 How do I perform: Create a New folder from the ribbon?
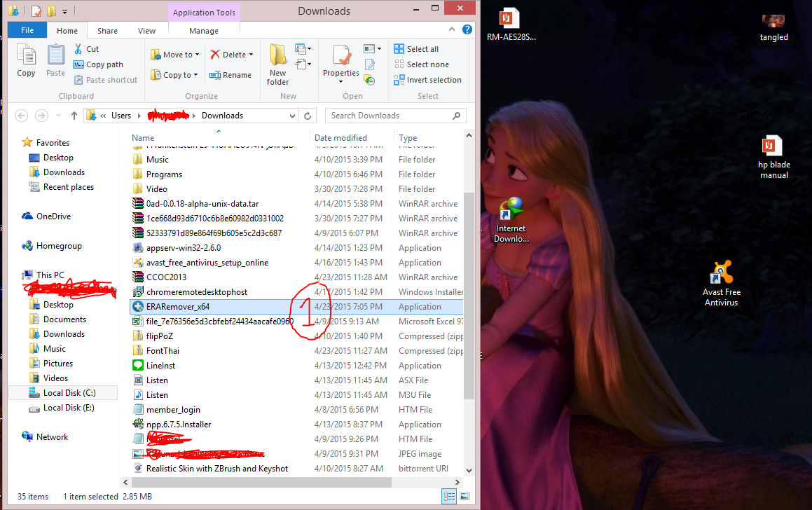pos(277,64)
